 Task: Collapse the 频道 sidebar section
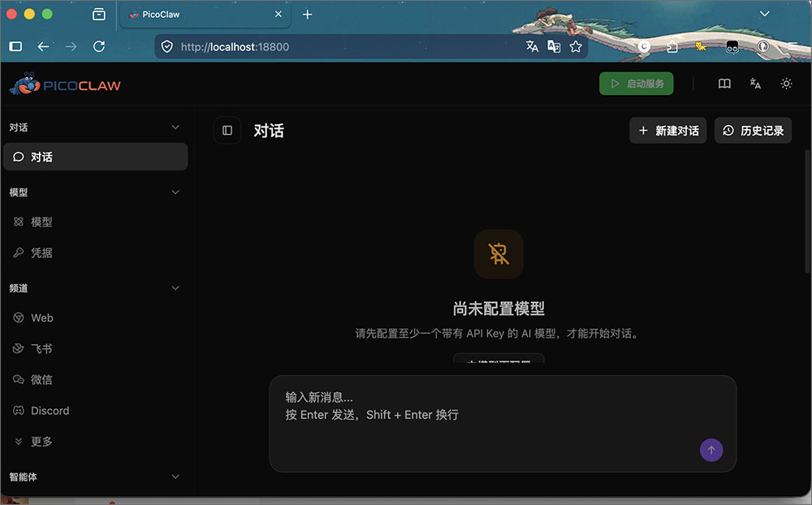coord(175,288)
